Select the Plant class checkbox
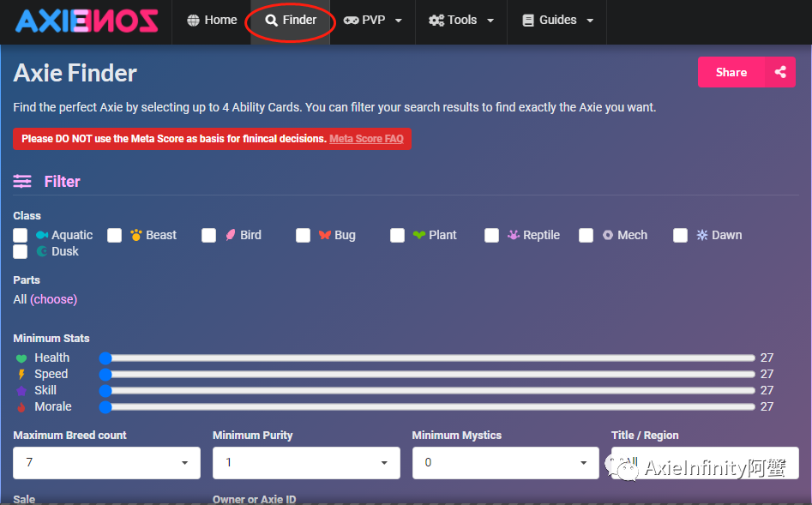 [397, 235]
